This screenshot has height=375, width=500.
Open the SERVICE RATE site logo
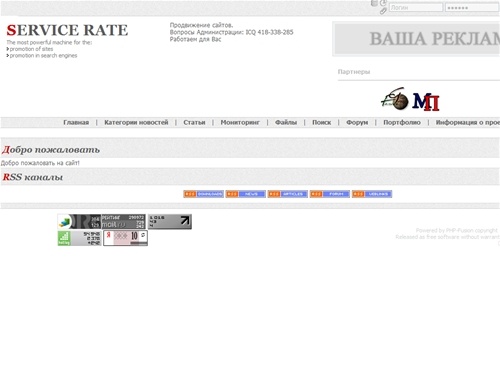[x=67, y=30]
